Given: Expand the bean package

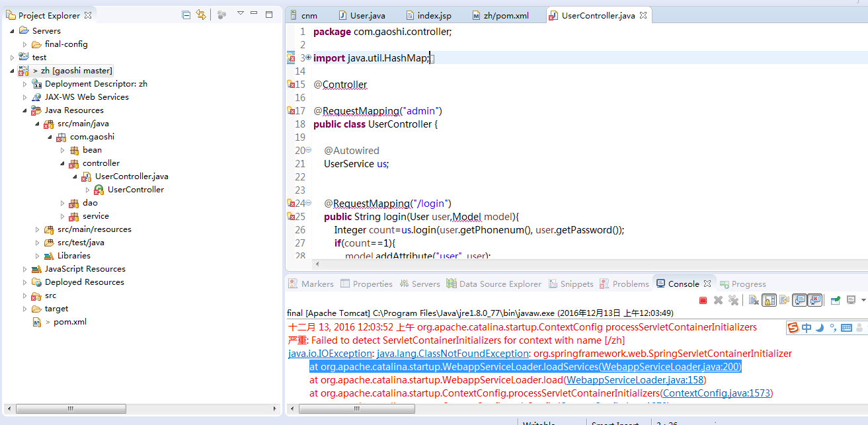Looking at the screenshot, I should 63,150.
